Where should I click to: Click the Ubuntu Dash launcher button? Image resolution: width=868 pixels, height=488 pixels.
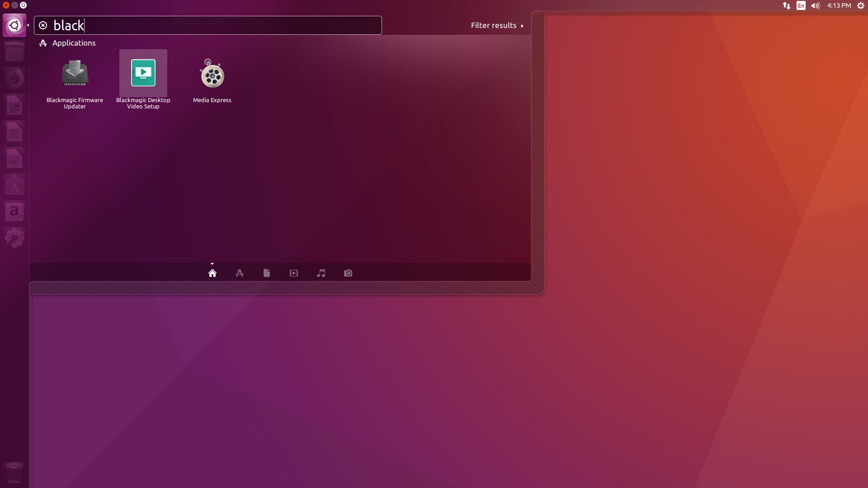[x=14, y=25]
